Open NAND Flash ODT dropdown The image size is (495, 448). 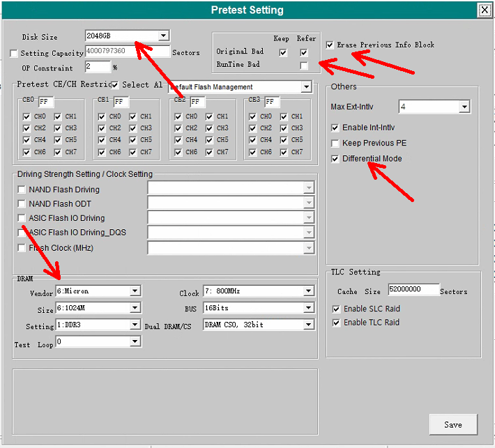click(x=309, y=203)
